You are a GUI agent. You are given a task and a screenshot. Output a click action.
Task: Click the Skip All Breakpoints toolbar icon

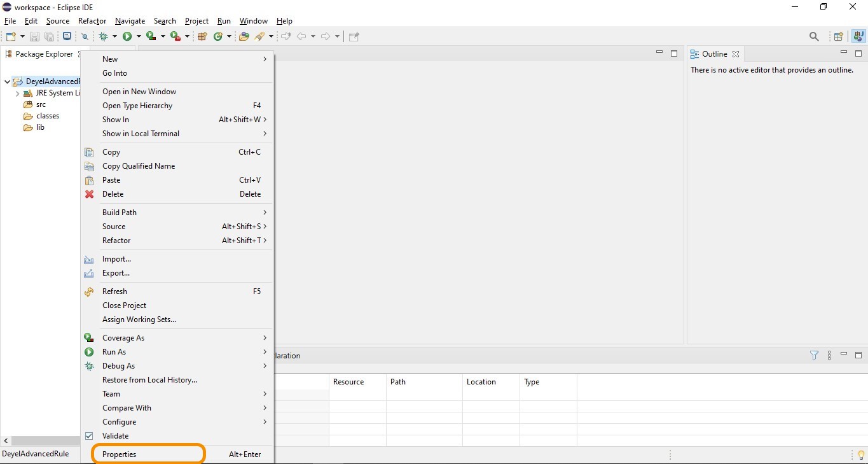[85, 36]
